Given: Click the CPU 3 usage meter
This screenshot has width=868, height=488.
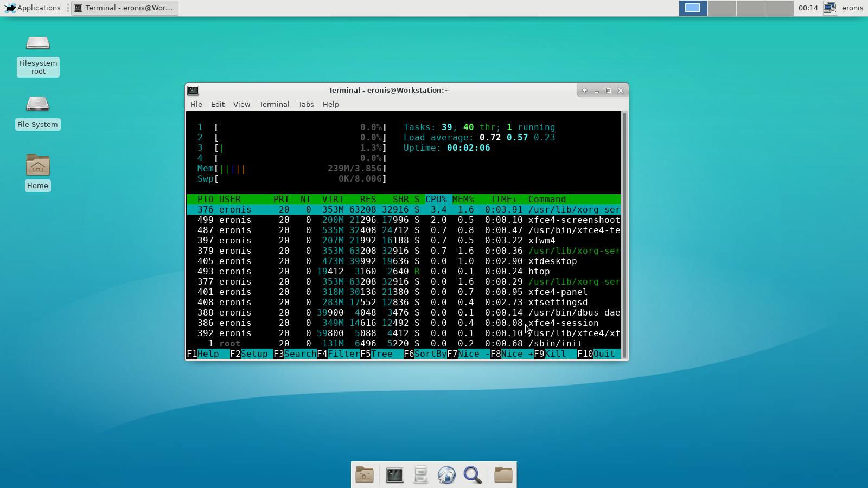Looking at the screenshot, I should pos(292,147).
